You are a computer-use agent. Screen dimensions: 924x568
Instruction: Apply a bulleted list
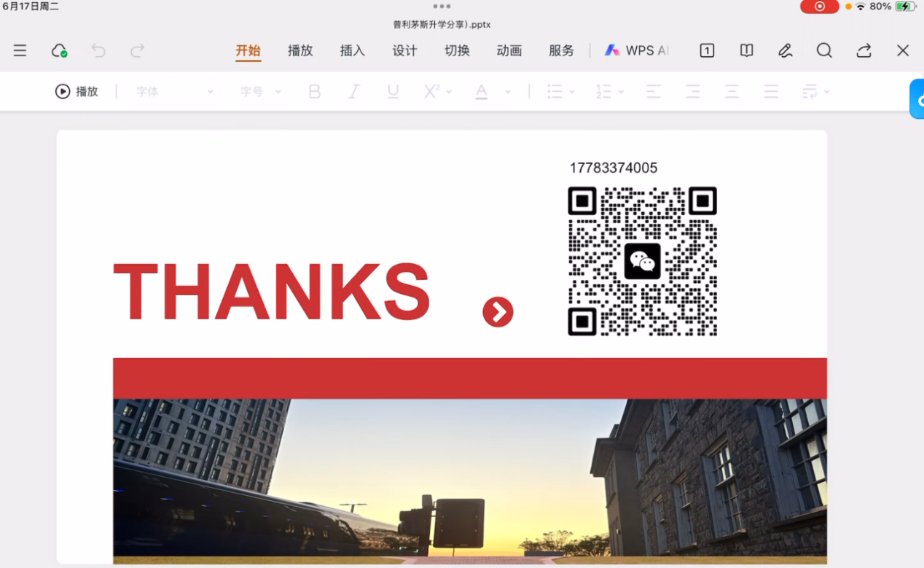(555, 92)
